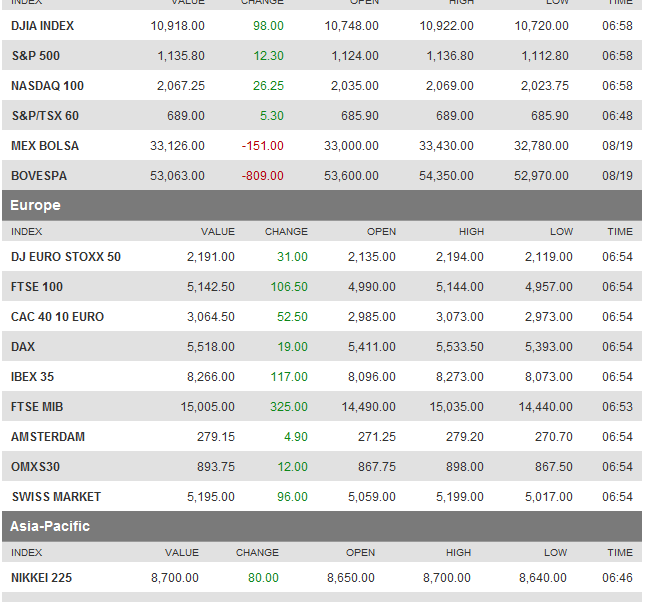Click S&P 500 value 1,135.80

tap(181, 56)
